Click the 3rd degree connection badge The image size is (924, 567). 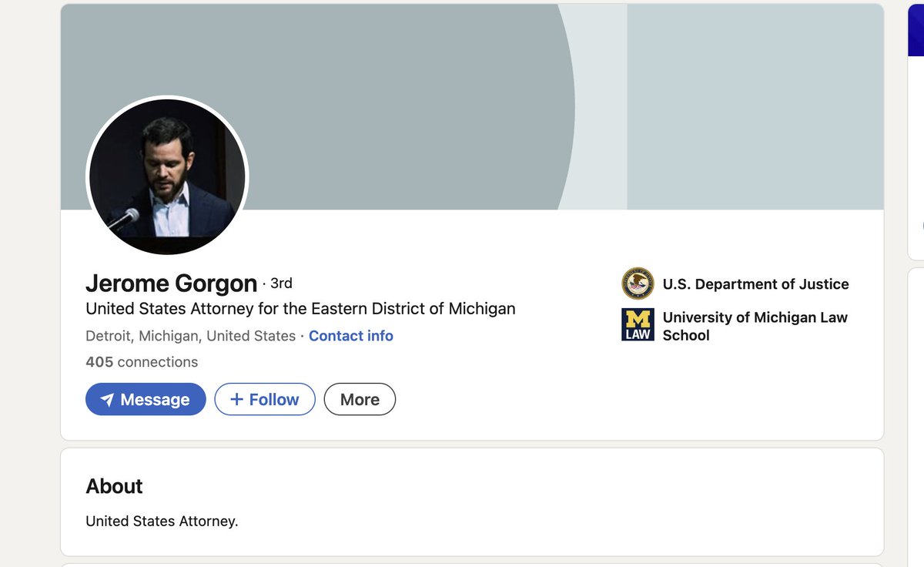(x=281, y=283)
